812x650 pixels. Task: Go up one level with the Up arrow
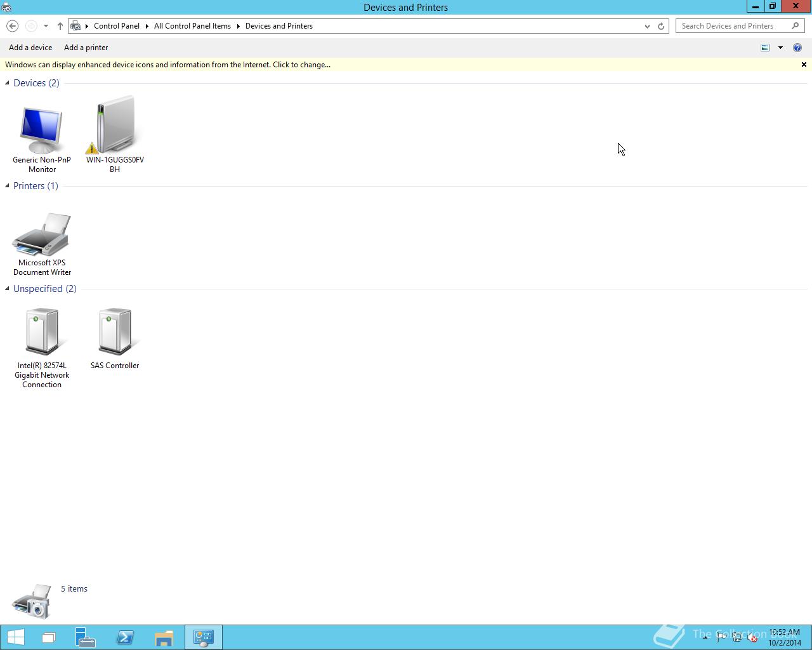point(60,26)
